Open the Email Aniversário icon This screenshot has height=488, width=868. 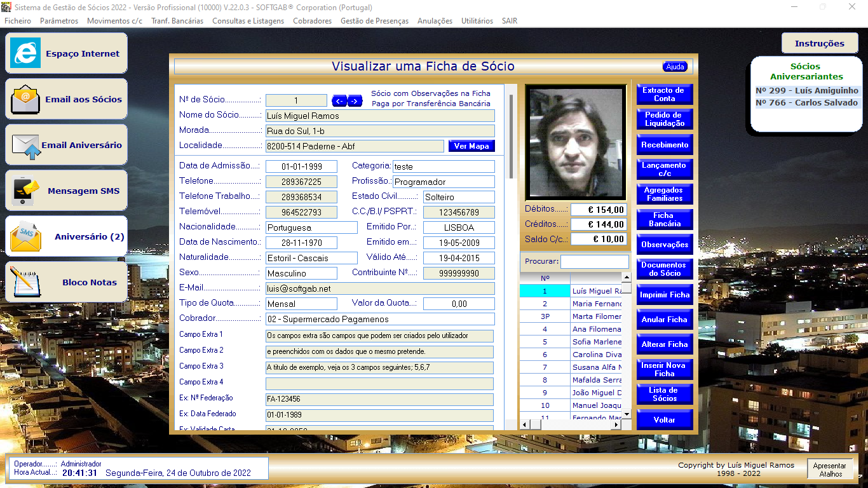pos(25,146)
